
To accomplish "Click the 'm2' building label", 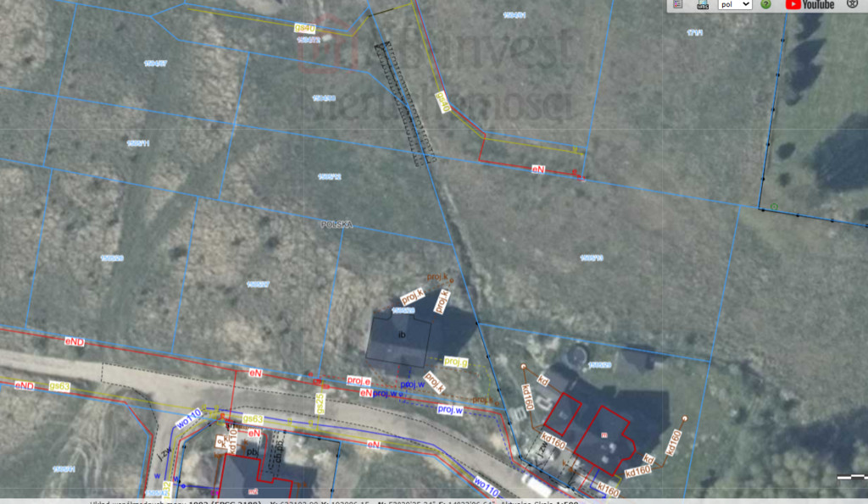I will (x=253, y=491).
